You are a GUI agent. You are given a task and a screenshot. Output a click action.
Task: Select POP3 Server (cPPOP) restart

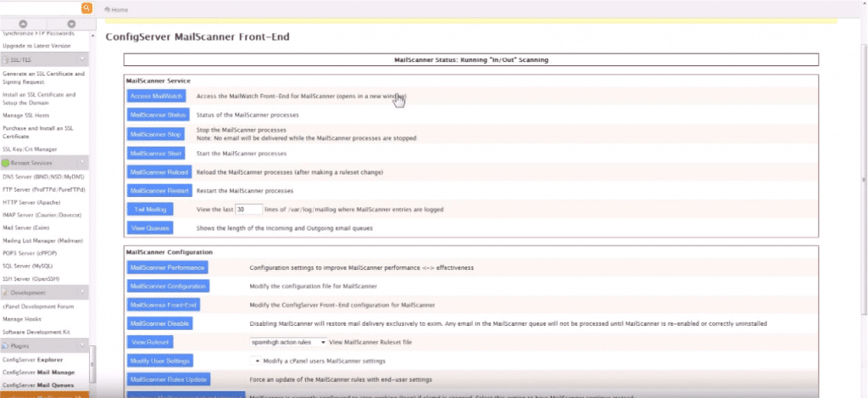[x=30, y=254]
